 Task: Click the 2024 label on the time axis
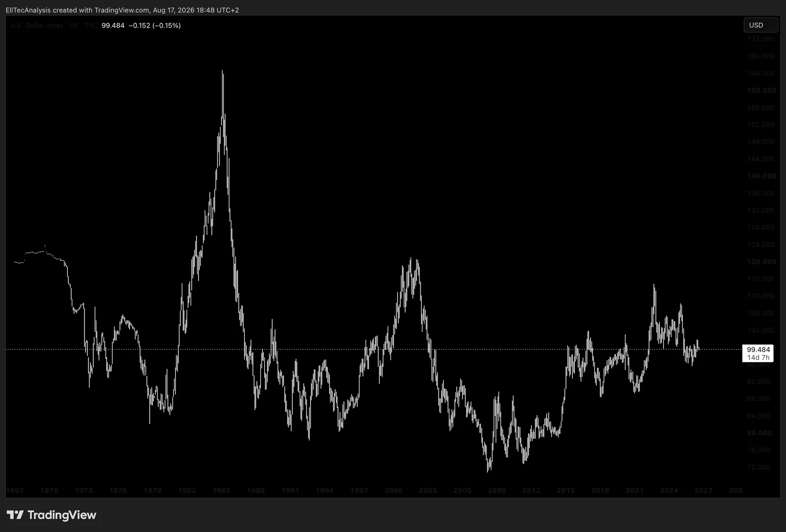coord(669,490)
